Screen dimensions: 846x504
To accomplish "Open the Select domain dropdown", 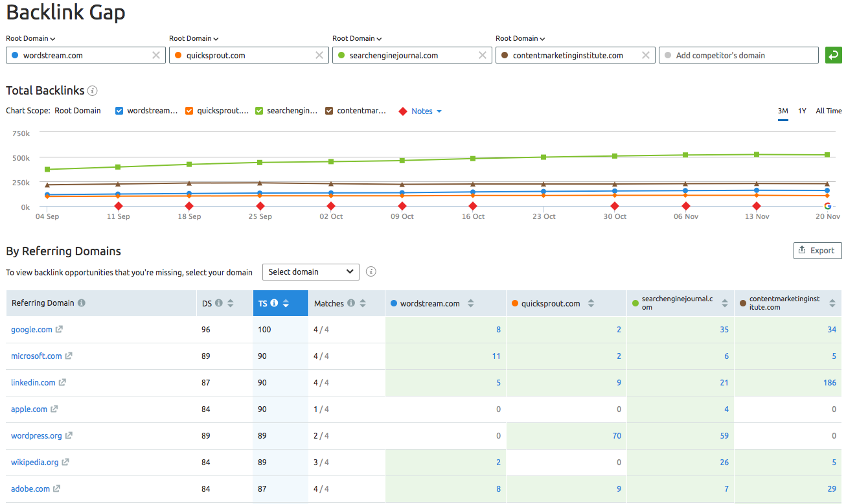I will point(311,271).
